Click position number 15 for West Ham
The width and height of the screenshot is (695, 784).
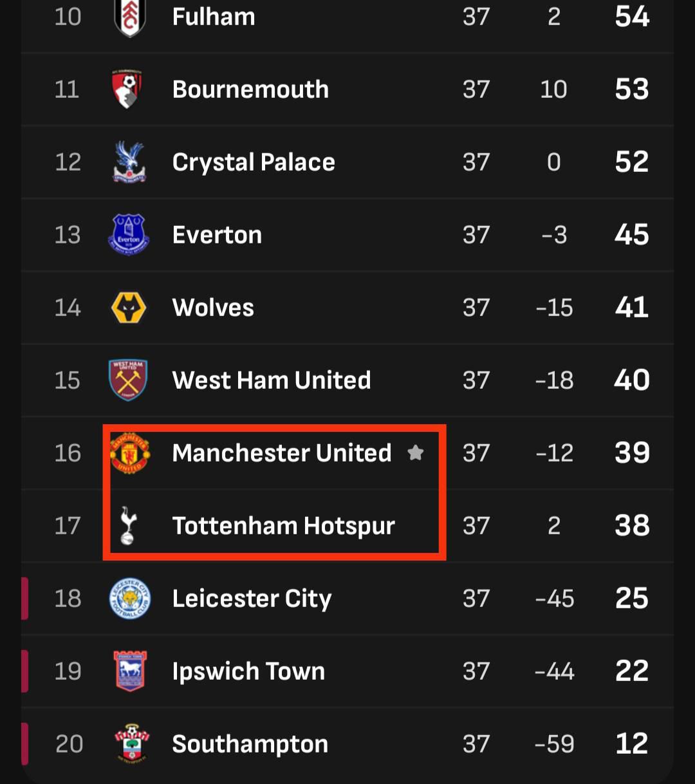(68, 380)
